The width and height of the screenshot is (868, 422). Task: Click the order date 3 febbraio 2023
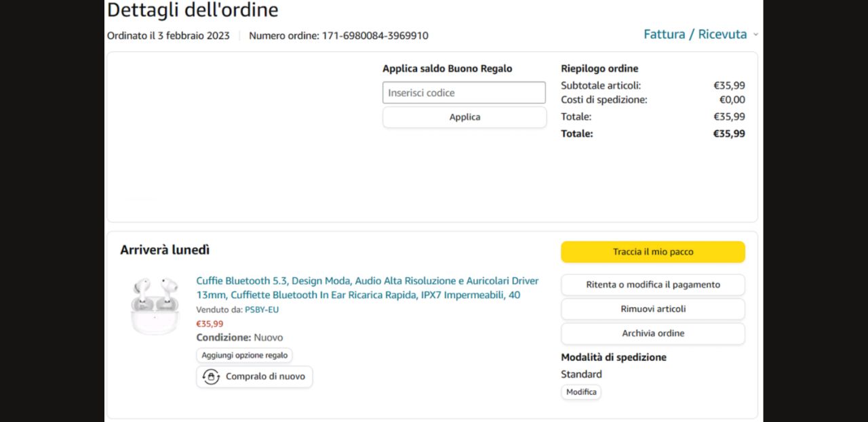tap(193, 36)
